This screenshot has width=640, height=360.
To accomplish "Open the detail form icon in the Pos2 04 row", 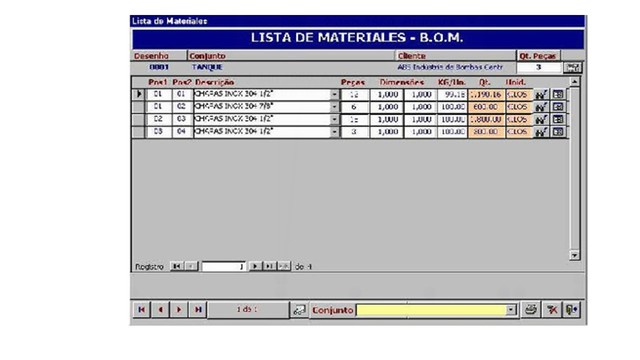I will click(x=558, y=132).
